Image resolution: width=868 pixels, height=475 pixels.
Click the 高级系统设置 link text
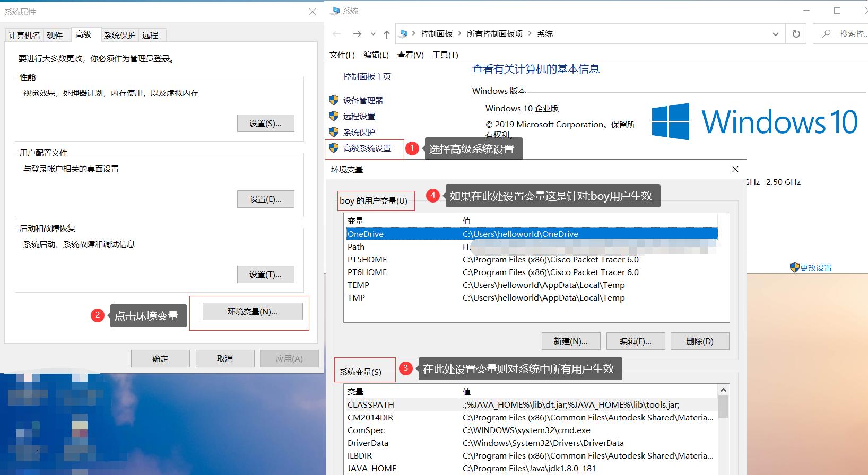coord(367,148)
